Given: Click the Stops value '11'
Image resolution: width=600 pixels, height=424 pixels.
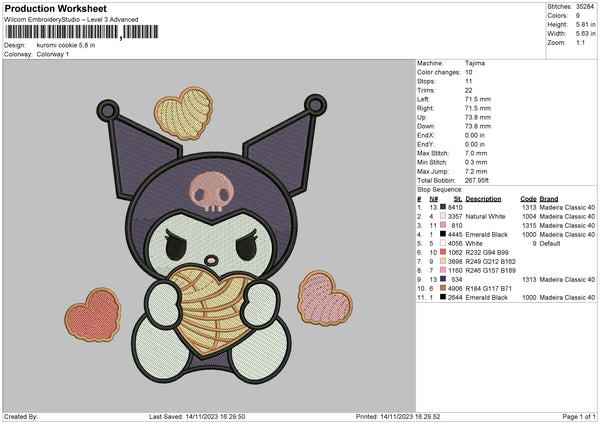Looking at the screenshot, I should [x=468, y=81].
